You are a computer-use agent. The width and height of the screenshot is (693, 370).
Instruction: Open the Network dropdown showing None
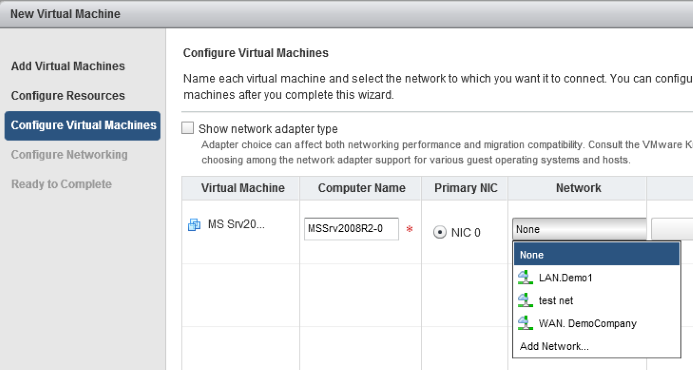(579, 229)
